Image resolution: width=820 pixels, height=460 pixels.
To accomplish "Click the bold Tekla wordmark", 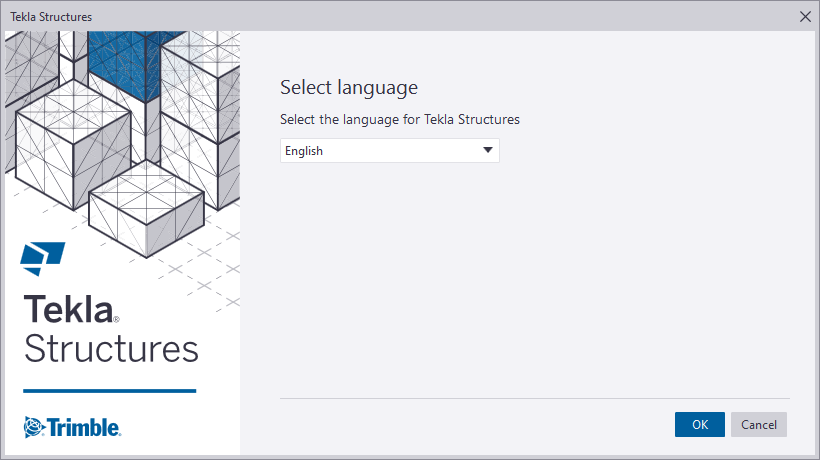I will tap(69, 309).
